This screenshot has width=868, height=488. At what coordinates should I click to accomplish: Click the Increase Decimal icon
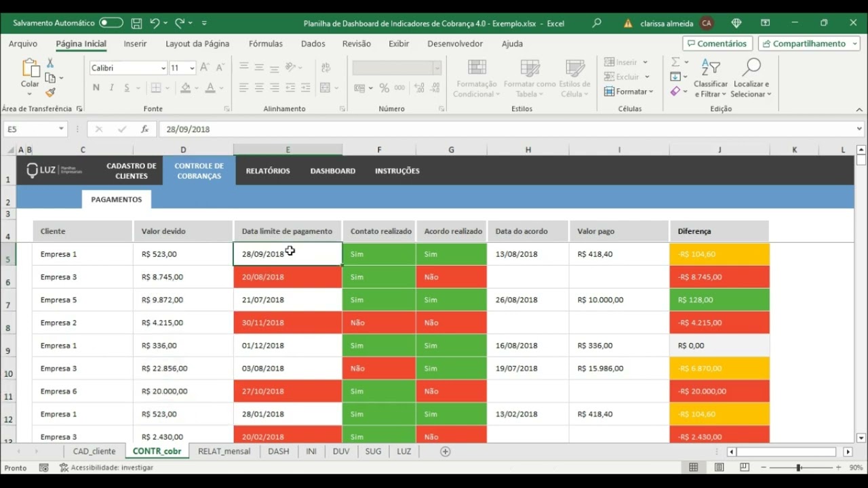point(419,88)
